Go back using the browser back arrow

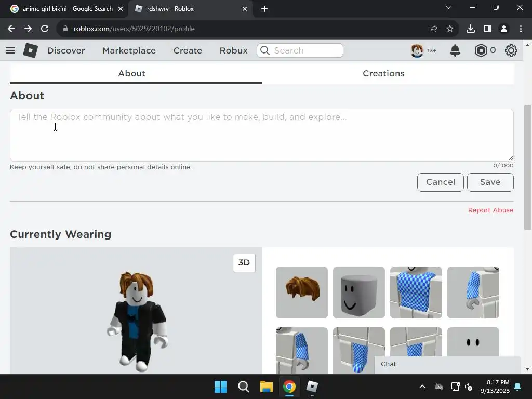point(11,29)
